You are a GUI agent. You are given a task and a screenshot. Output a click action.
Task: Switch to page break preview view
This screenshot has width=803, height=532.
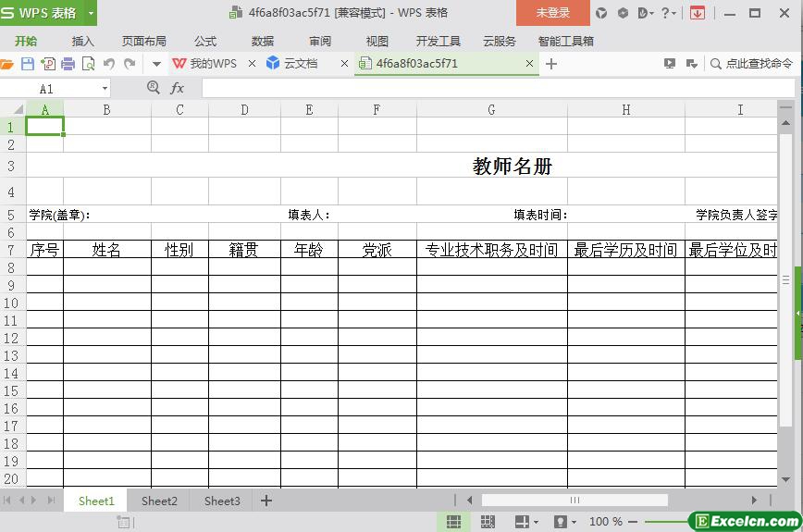pos(488,522)
